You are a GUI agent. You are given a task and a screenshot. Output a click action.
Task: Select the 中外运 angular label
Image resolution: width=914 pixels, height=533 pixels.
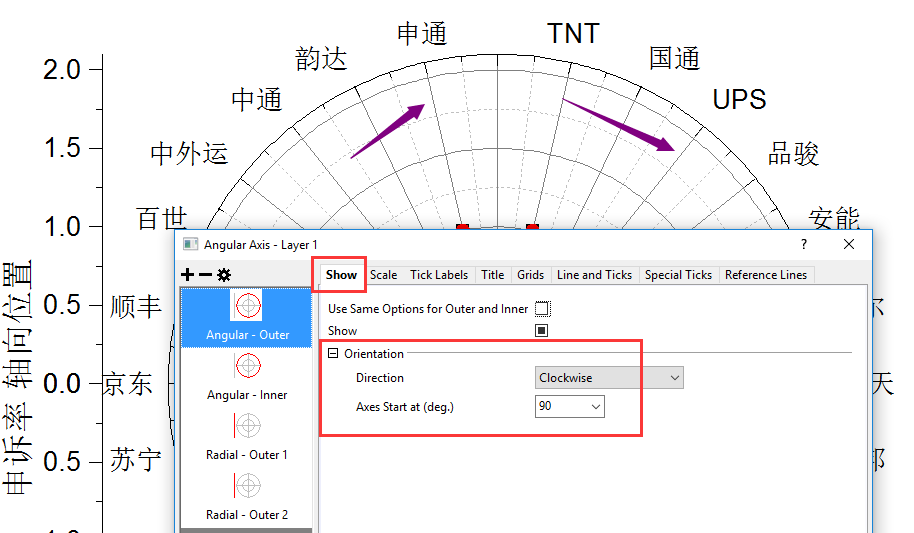(189, 154)
